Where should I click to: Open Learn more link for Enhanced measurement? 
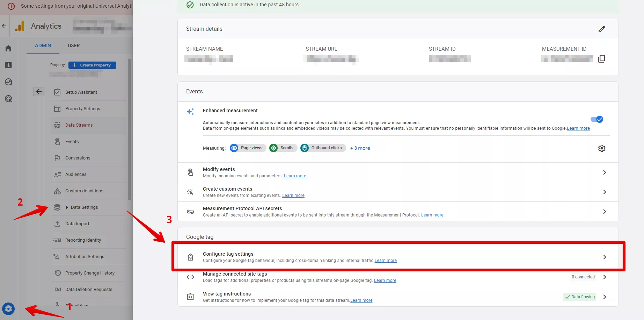pos(578,128)
